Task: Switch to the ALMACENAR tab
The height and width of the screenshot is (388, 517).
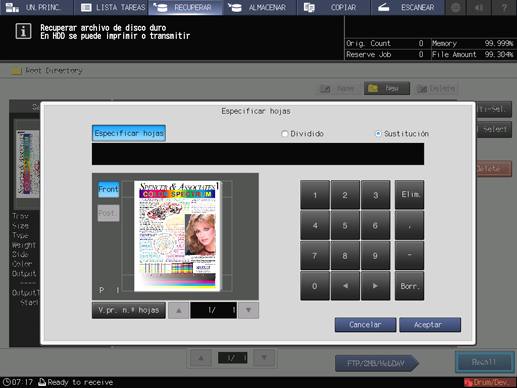Action: [259, 7]
